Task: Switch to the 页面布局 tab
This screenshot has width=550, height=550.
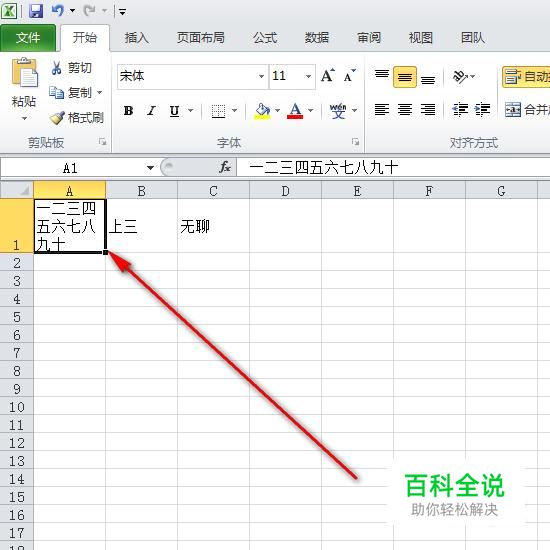Action: click(200, 38)
